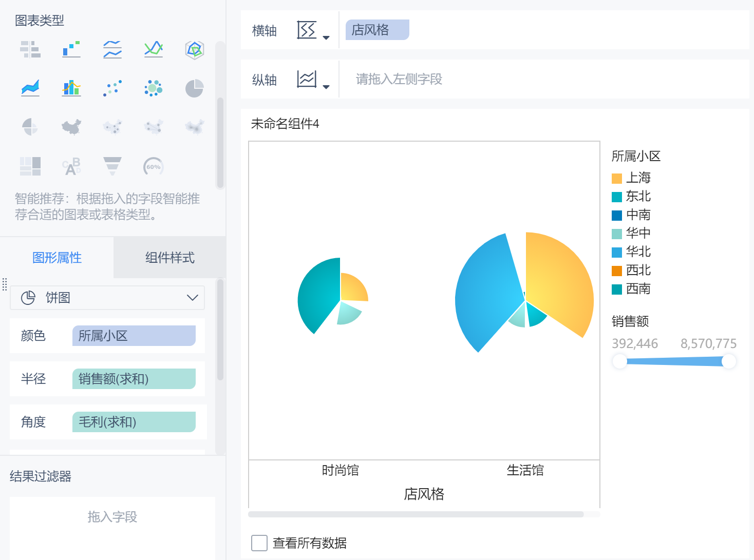Choose the flow line map chart icon
This screenshot has width=754, height=560.
pos(154,127)
